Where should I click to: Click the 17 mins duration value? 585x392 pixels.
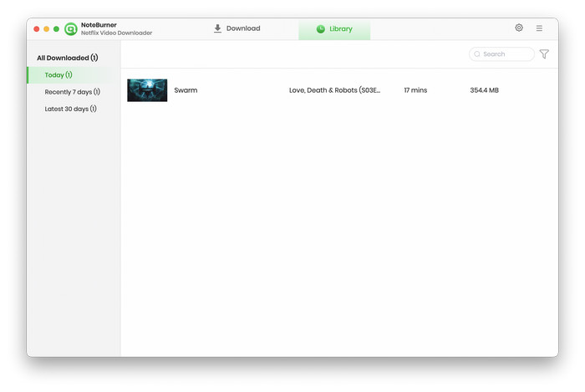[x=415, y=90]
